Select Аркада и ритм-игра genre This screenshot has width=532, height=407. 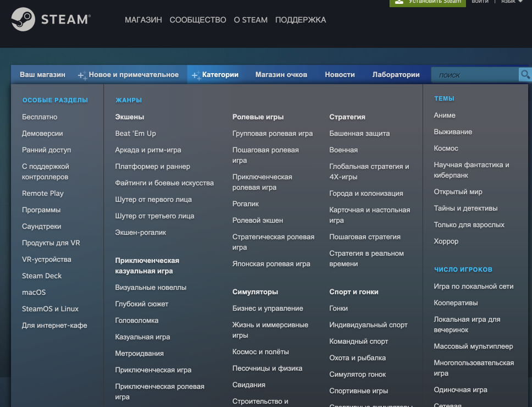coord(148,150)
